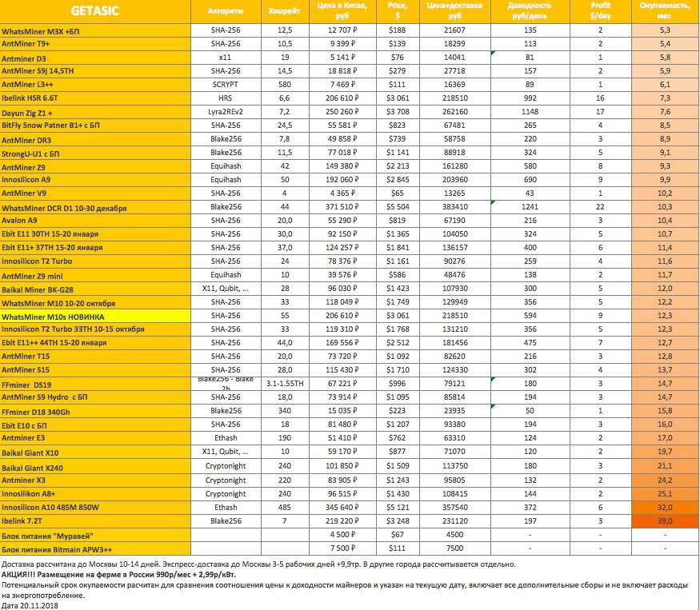Image resolution: width=700 pixels, height=610 pixels.
Task: Select the Antminer D3 name cell
Action: click(95, 58)
